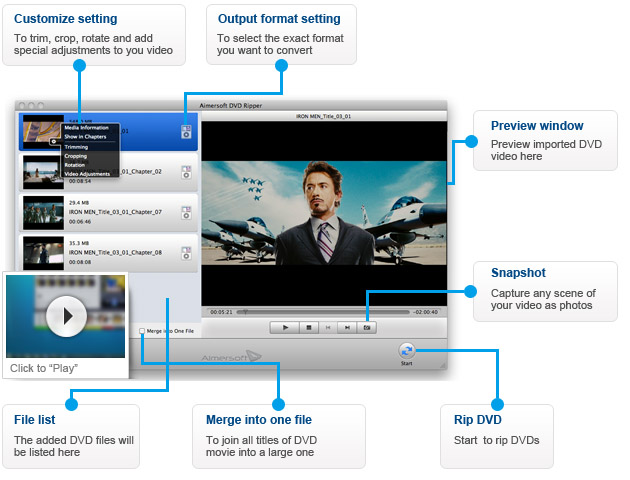Click the preview video frame
This screenshot has height=480, width=630.
(x=324, y=213)
